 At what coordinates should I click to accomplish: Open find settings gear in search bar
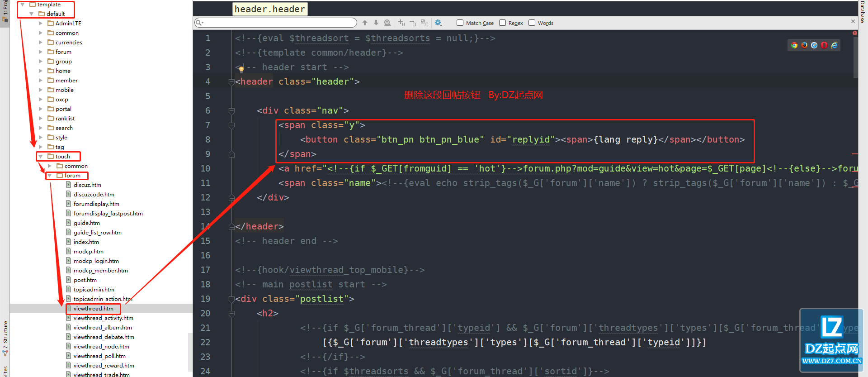click(x=438, y=23)
